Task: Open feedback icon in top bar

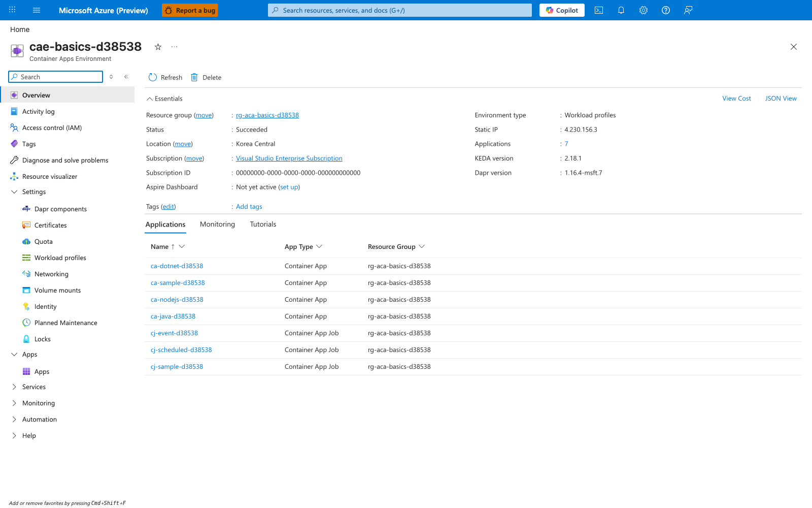Action: click(688, 10)
